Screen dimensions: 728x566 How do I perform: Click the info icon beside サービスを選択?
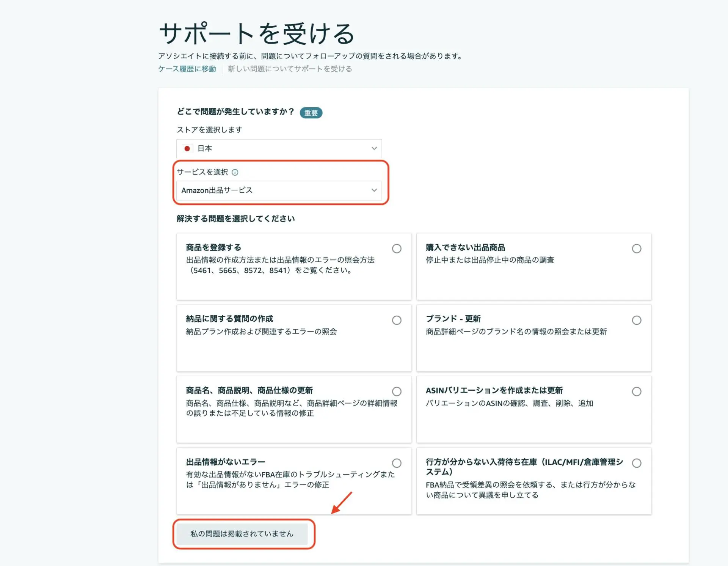coord(236,172)
